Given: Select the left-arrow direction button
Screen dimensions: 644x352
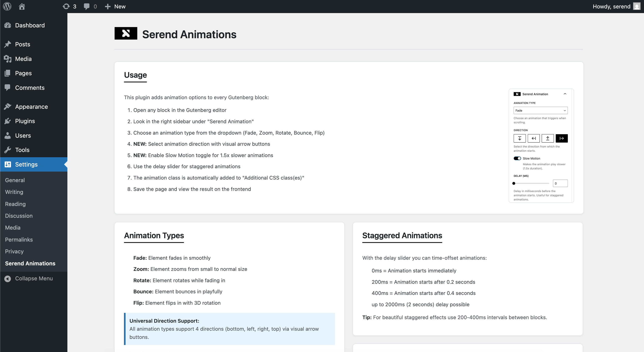Looking at the screenshot, I should [x=533, y=138].
